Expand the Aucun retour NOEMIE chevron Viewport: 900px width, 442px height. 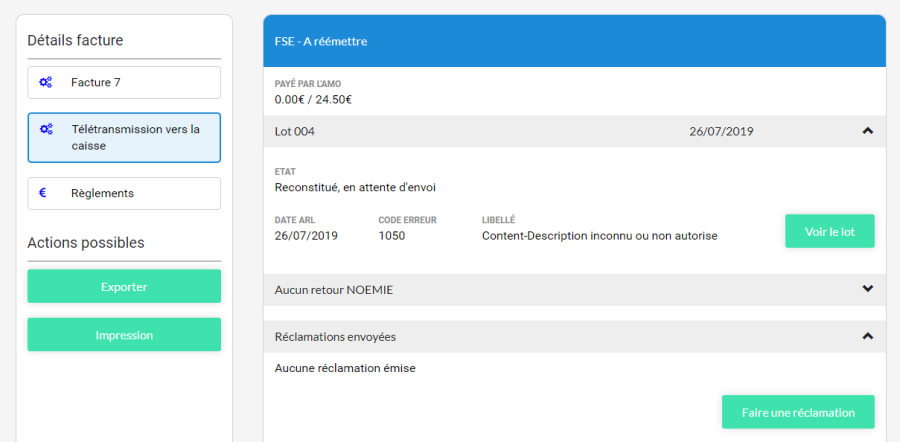tap(867, 289)
